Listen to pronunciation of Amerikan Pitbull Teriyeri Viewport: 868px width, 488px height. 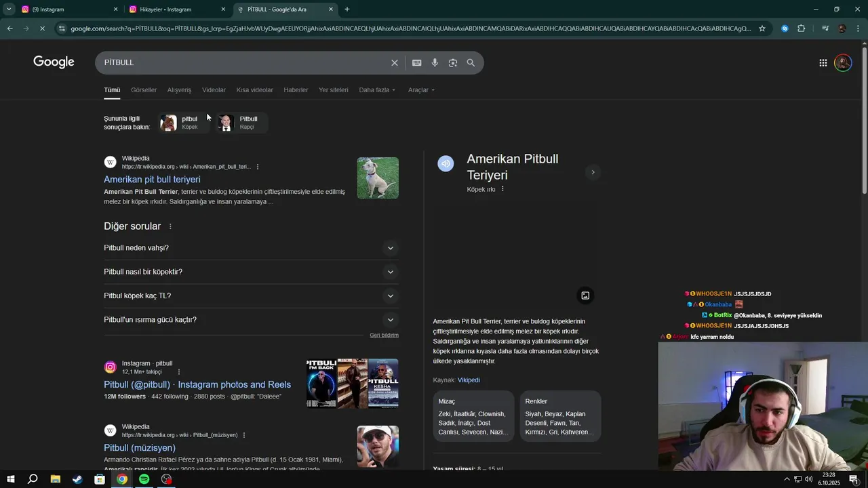pos(446,163)
